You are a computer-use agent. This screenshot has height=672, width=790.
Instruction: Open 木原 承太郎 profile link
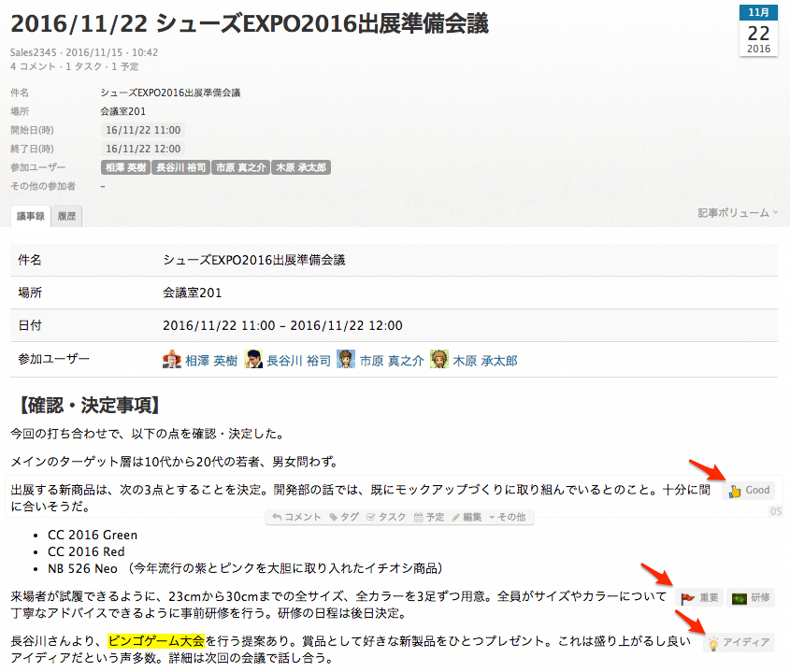point(484,361)
